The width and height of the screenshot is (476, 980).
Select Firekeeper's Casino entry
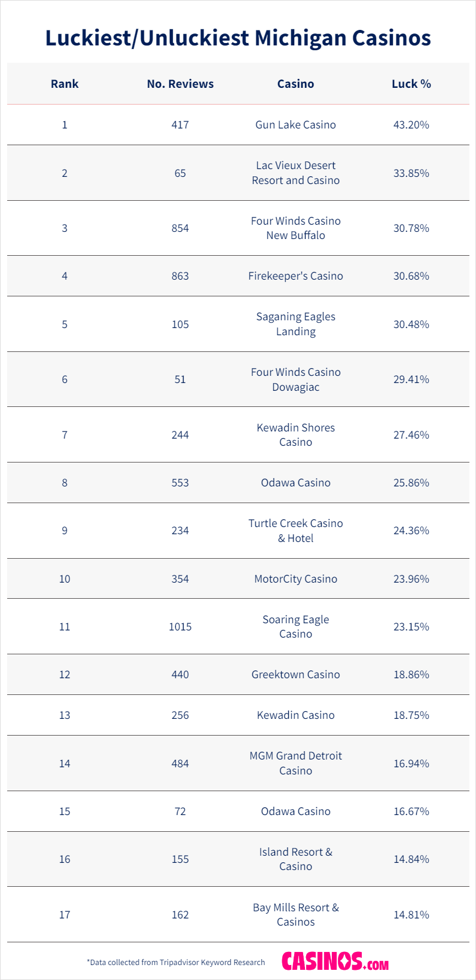tap(295, 276)
